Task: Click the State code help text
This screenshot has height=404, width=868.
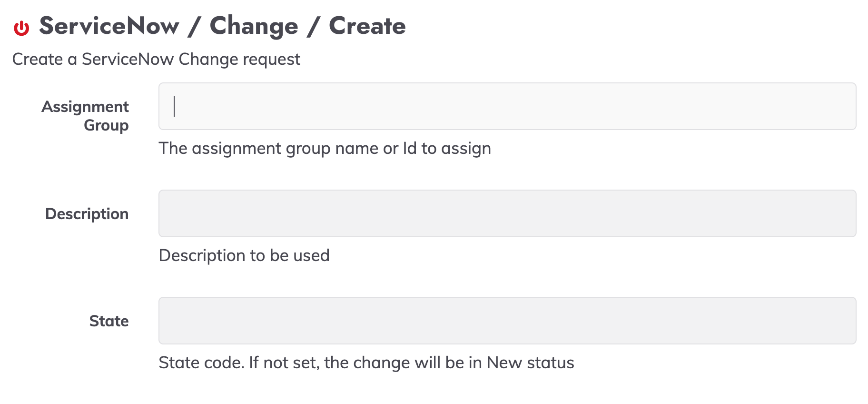Action: click(x=366, y=363)
